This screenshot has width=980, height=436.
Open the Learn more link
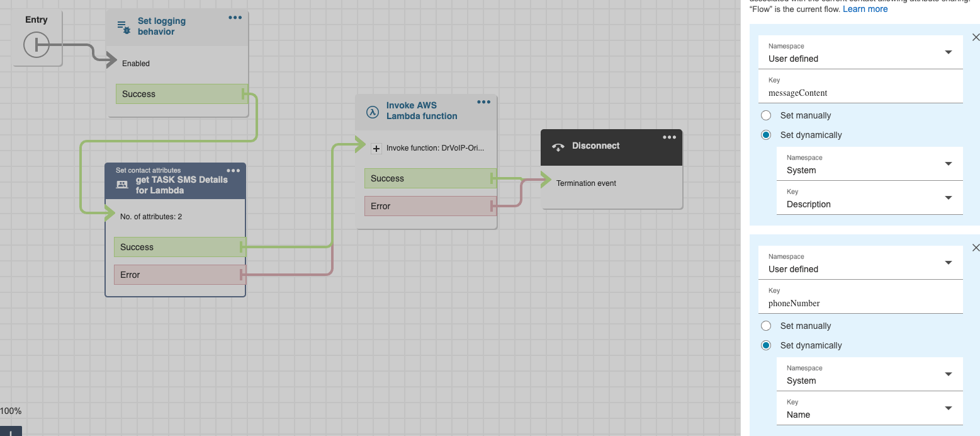coord(865,9)
